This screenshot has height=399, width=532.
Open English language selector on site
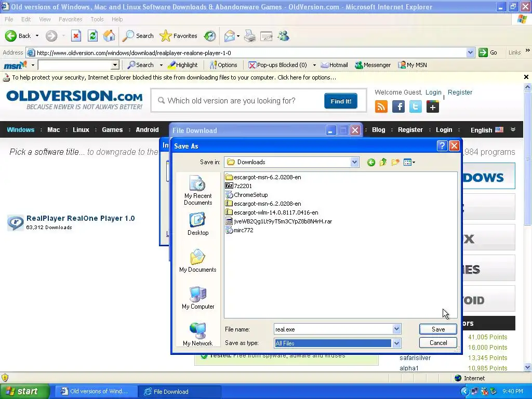[x=486, y=130]
